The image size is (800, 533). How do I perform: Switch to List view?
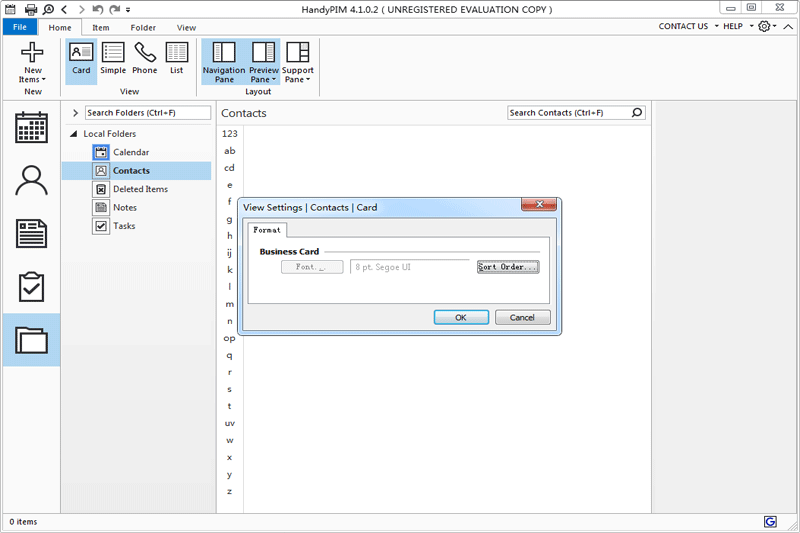pyautogui.click(x=177, y=59)
